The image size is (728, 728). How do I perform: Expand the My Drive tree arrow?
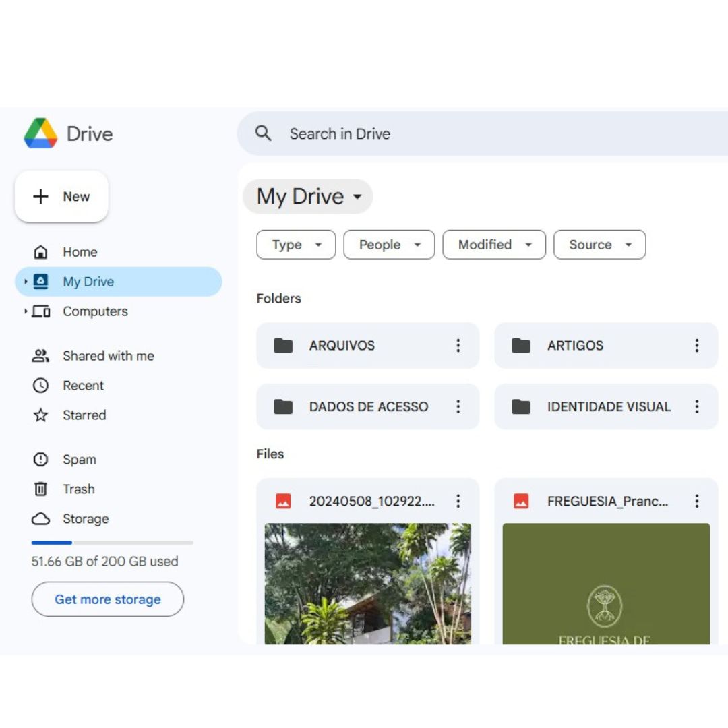click(26, 281)
